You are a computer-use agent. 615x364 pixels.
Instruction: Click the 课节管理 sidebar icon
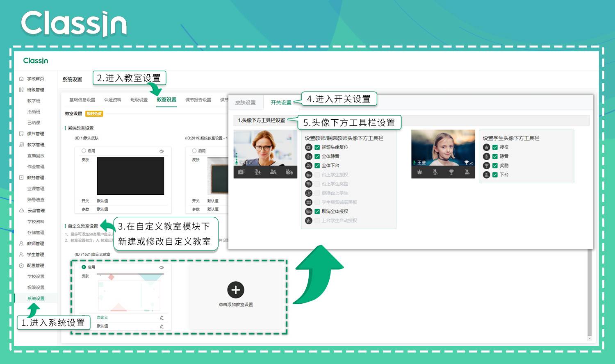point(21,134)
